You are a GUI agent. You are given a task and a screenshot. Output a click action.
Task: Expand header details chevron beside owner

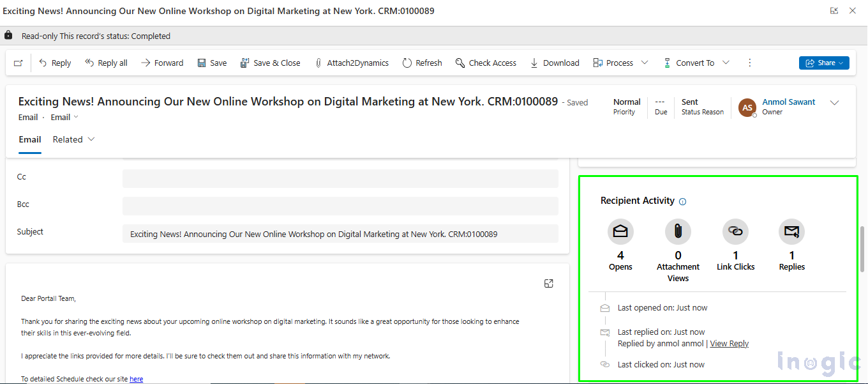[x=834, y=103]
